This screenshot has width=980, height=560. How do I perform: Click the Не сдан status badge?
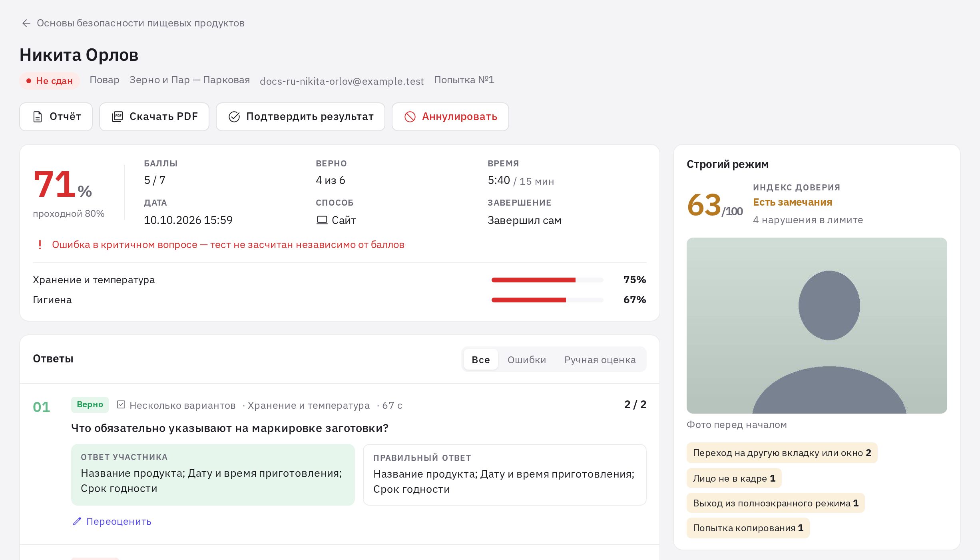(x=50, y=81)
